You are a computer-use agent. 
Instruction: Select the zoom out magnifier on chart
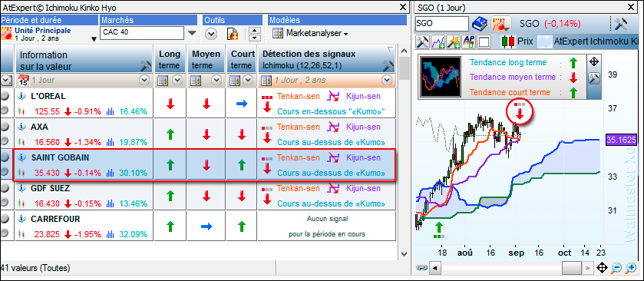[616, 268]
